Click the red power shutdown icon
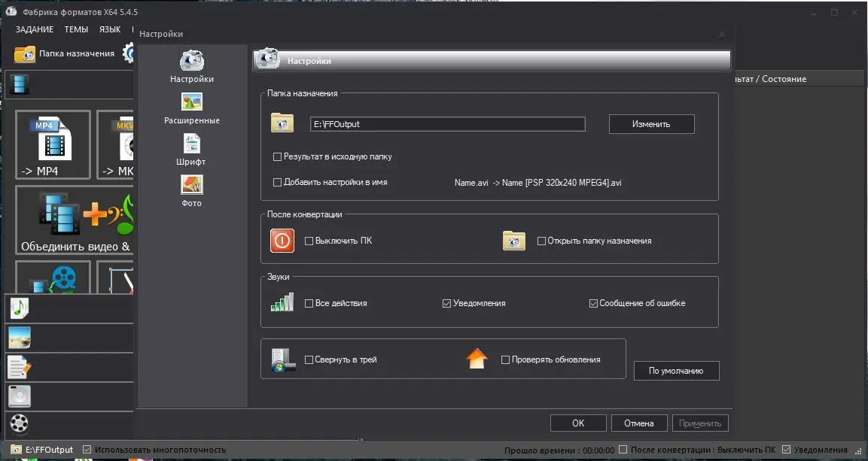Image resolution: width=868 pixels, height=461 pixels. tap(282, 241)
